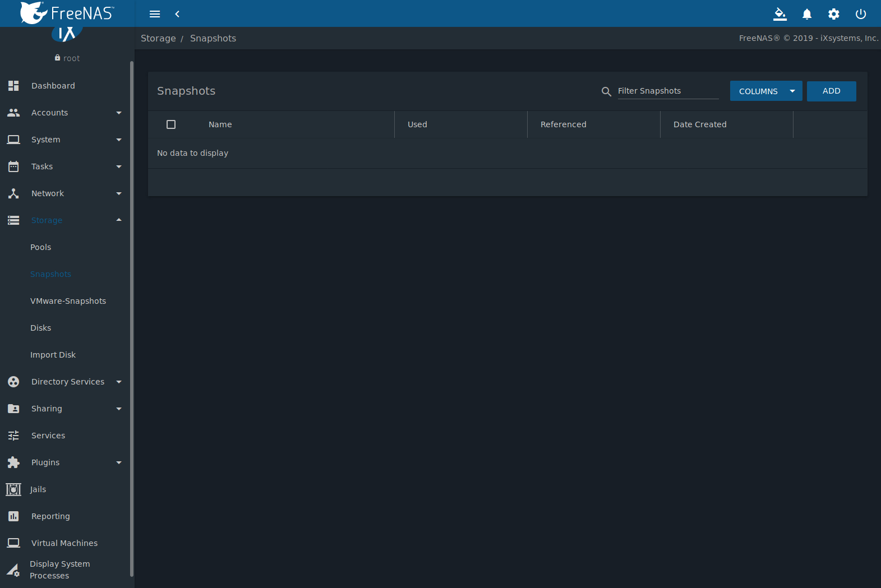Click the System laptop icon

pyautogui.click(x=13, y=140)
